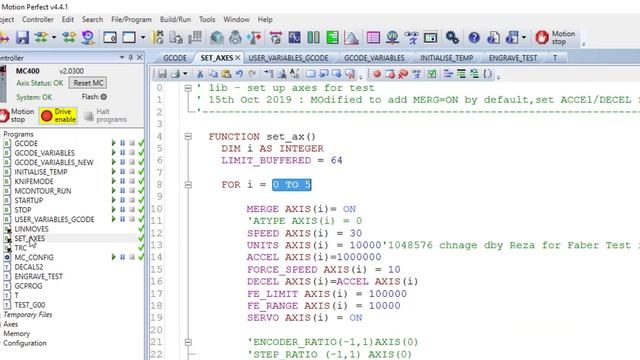Open the black gears options icon

452,38
